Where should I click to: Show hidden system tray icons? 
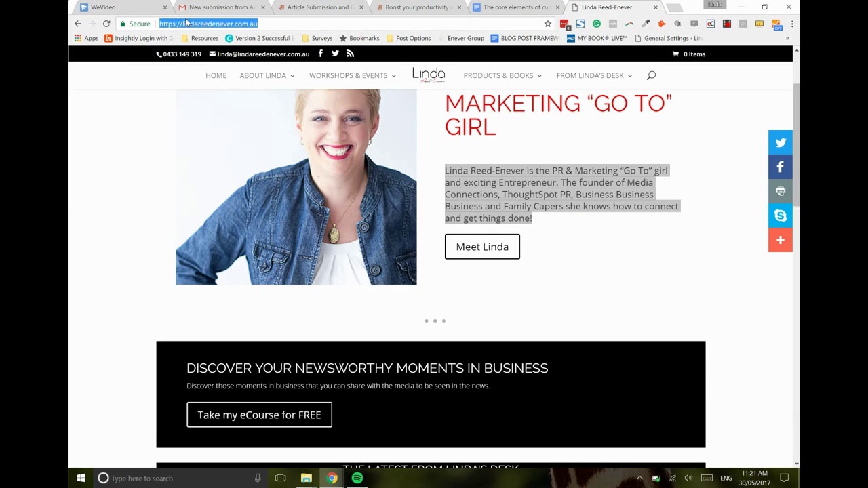point(639,478)
